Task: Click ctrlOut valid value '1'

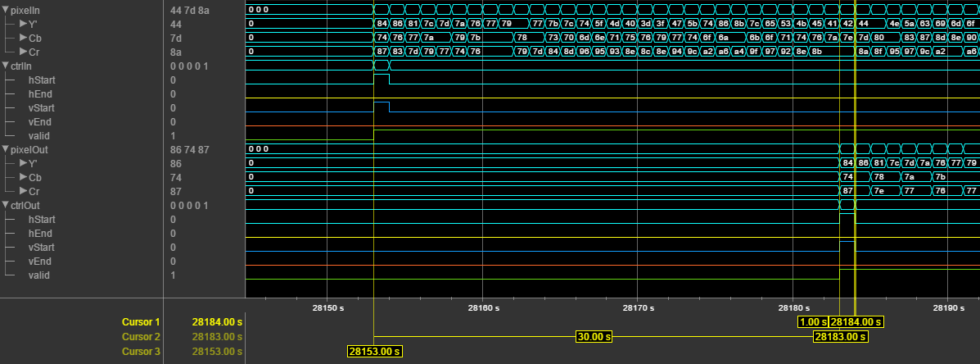Action: click(173, 275)
